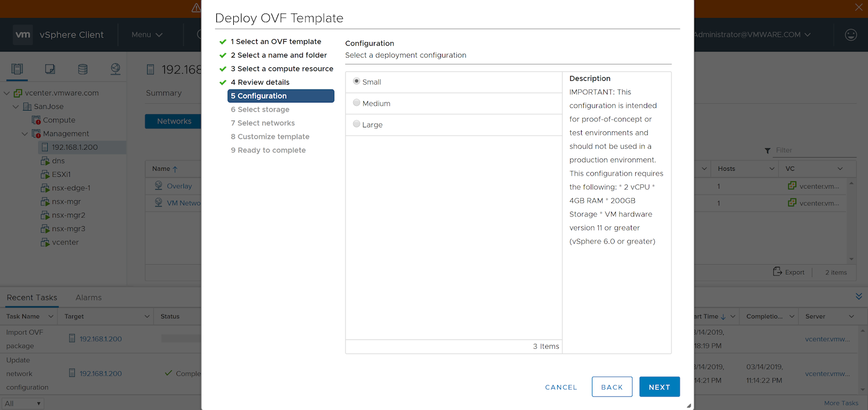
Task: Click the NEXT button
Action: click(659, 387)
